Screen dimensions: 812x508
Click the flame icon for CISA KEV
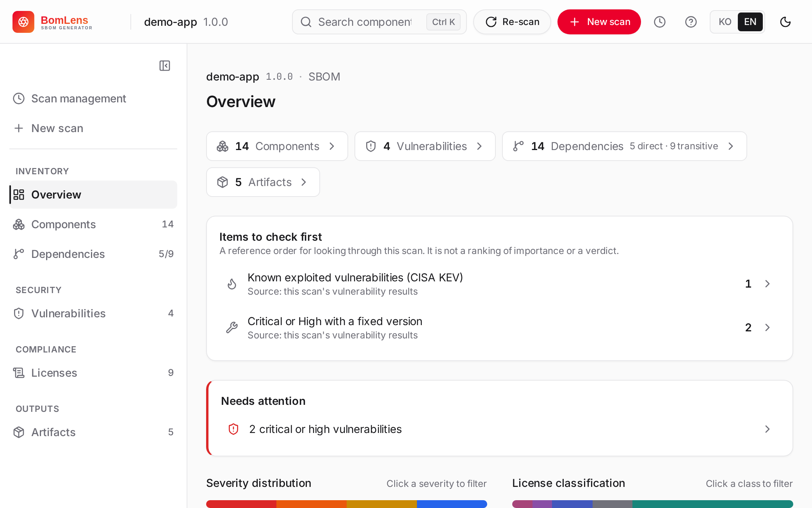coord(232,284)
